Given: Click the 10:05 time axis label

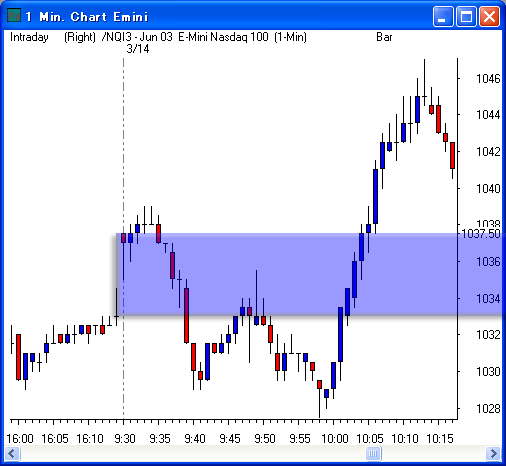Looking at the screenshot, I should (x=370, y=439).
